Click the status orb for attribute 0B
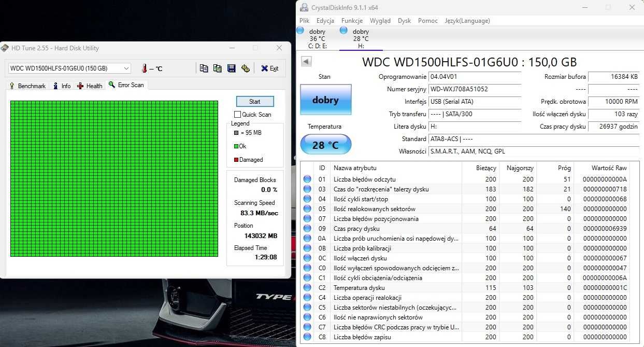The height and width of the screenshot is (347, 644). (x=307, y=248)
